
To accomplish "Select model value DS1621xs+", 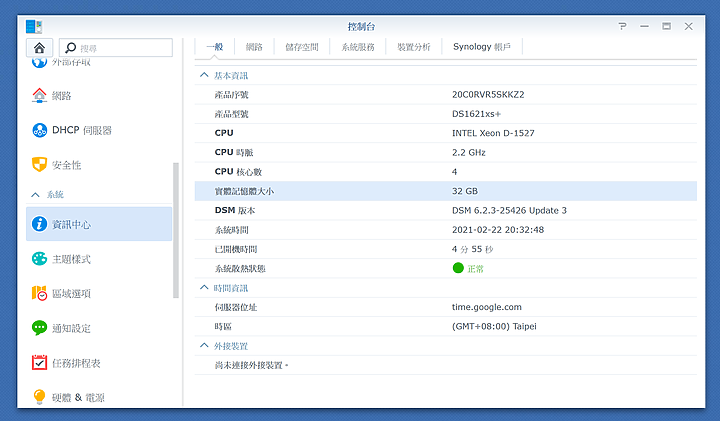I will pos(476,114).
